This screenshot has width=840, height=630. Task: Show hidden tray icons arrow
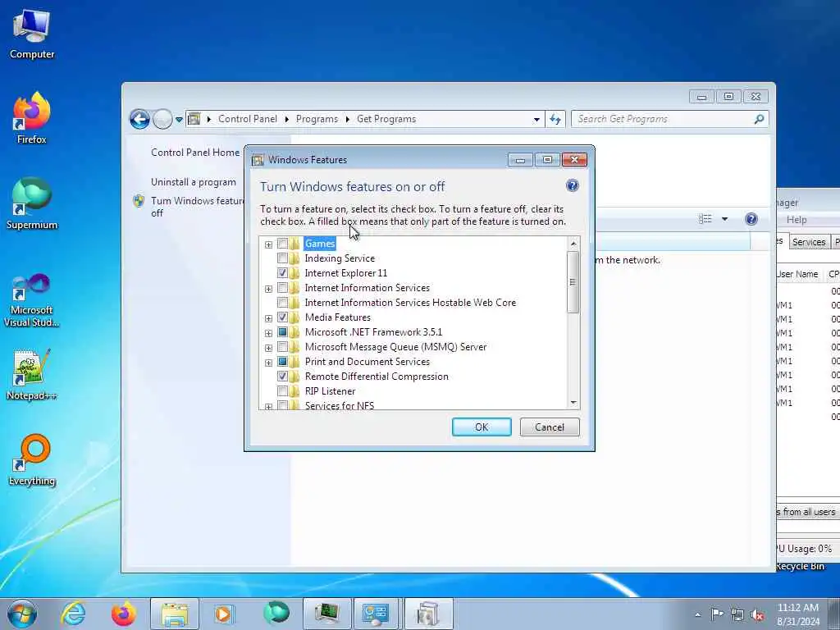pos(697,615)
